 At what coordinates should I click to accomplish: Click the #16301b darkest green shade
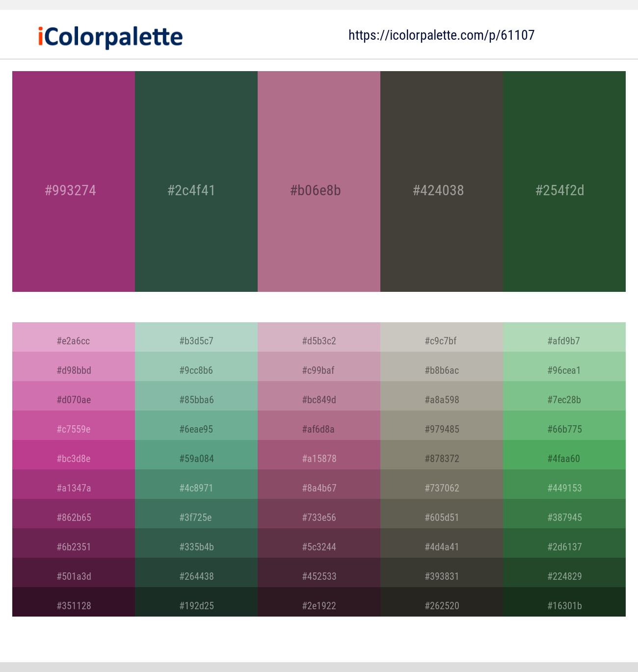click(564, 605)
